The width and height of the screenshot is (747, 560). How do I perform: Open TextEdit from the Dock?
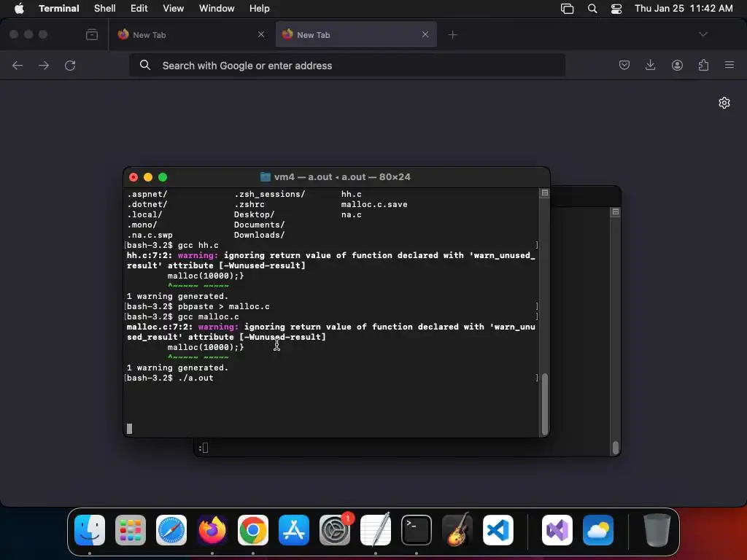[376, 530]
